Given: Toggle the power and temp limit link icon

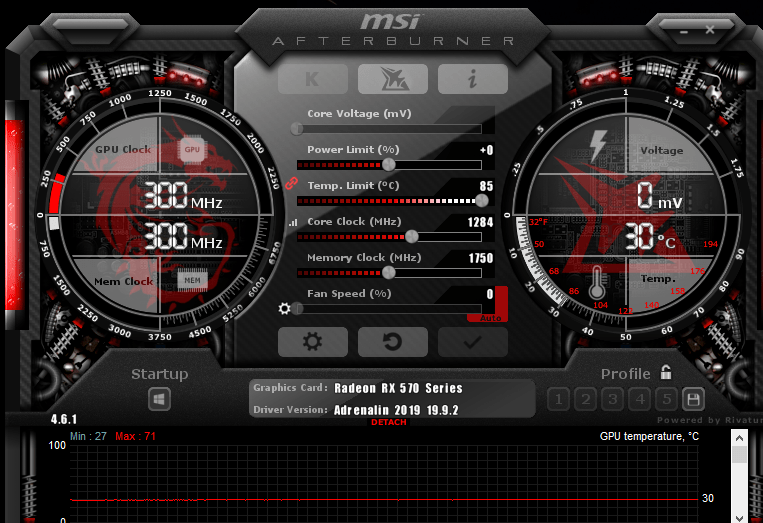Looking at the screenshot, I should click(x=291, y=183).
